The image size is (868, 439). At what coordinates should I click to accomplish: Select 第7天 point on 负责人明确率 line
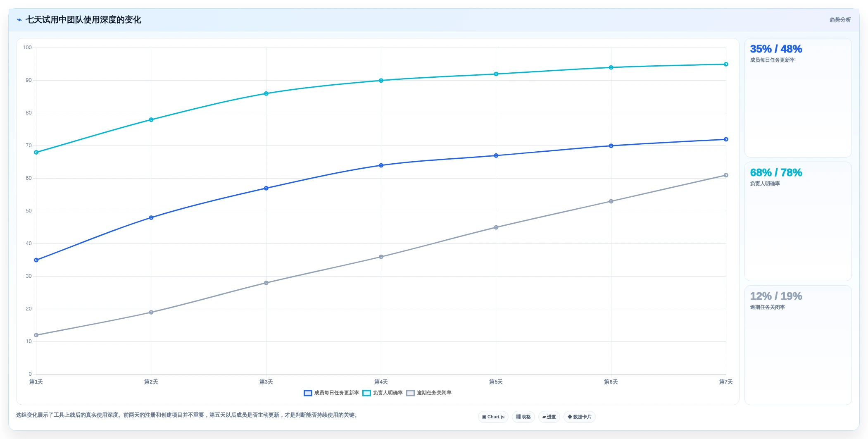click(726, 64)
